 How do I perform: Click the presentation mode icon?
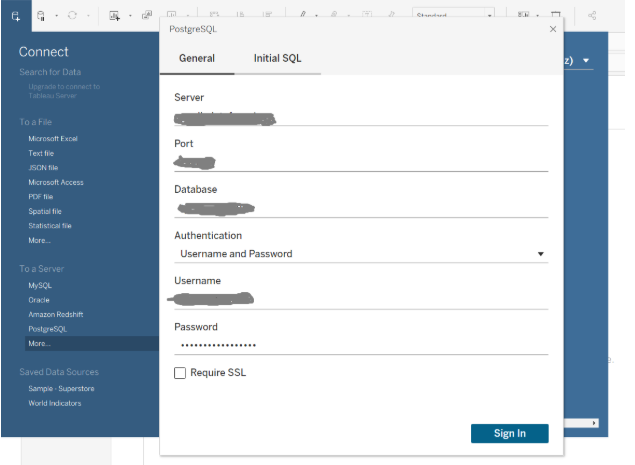556,15
